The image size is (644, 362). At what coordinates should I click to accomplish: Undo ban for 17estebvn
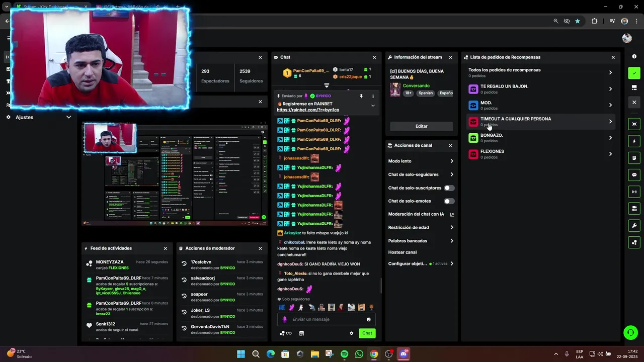(185, 262)
